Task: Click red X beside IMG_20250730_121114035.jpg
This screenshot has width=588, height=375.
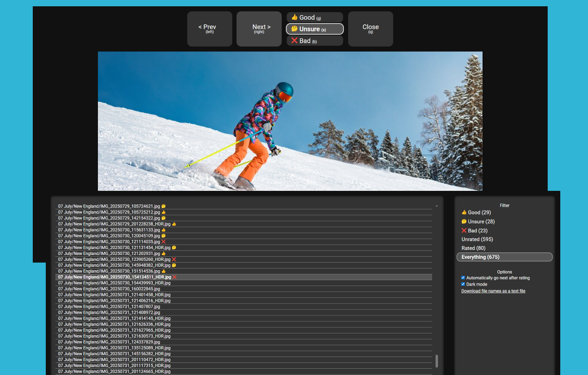Action: tap(163, 242)
